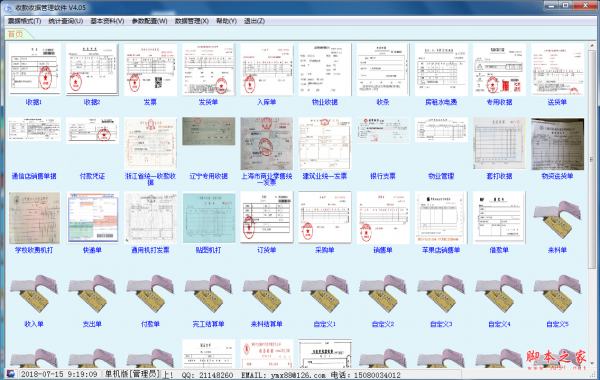
Task: Select the 销售单 sales form template
Action: (383, 218)
